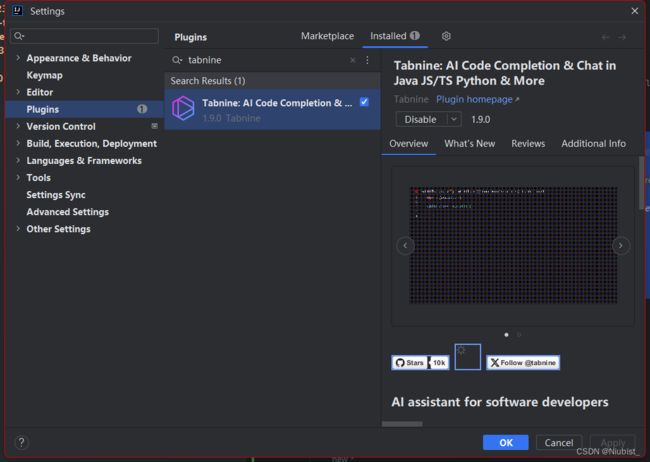
Task: Open the Overview tab
Action: pos(408,143)
